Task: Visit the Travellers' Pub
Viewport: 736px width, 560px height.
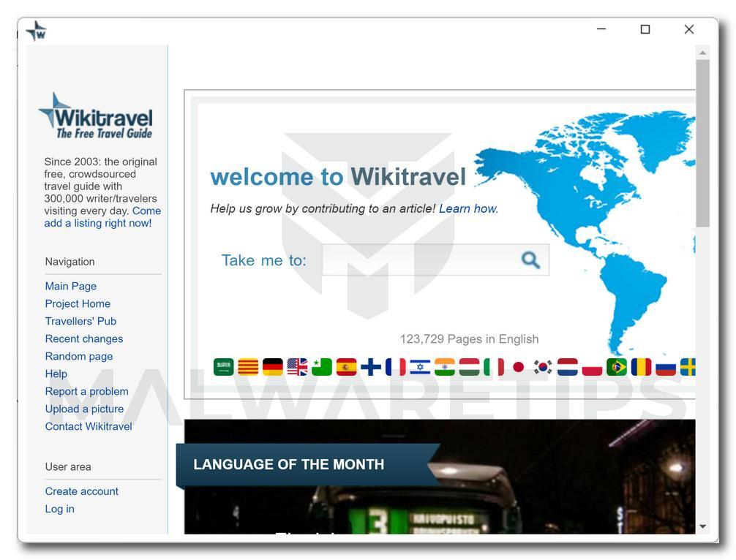Action: tap(80, 321)
